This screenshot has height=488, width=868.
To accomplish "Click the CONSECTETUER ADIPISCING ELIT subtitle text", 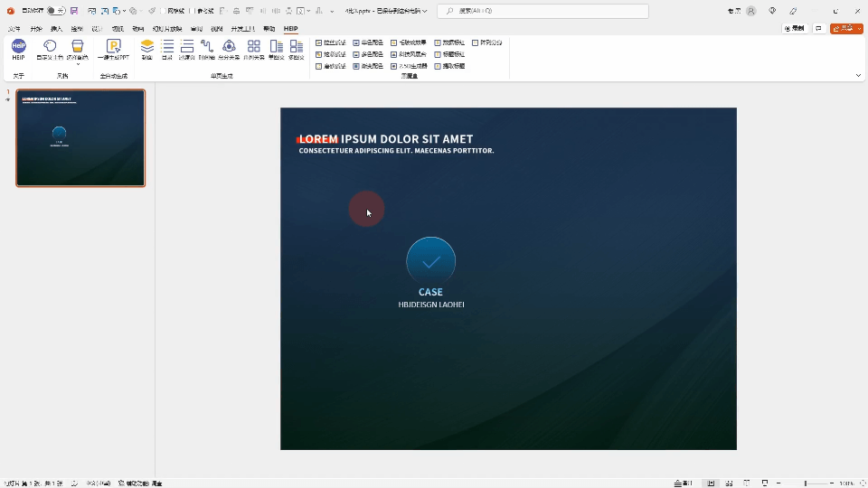I will coord(396,151).
